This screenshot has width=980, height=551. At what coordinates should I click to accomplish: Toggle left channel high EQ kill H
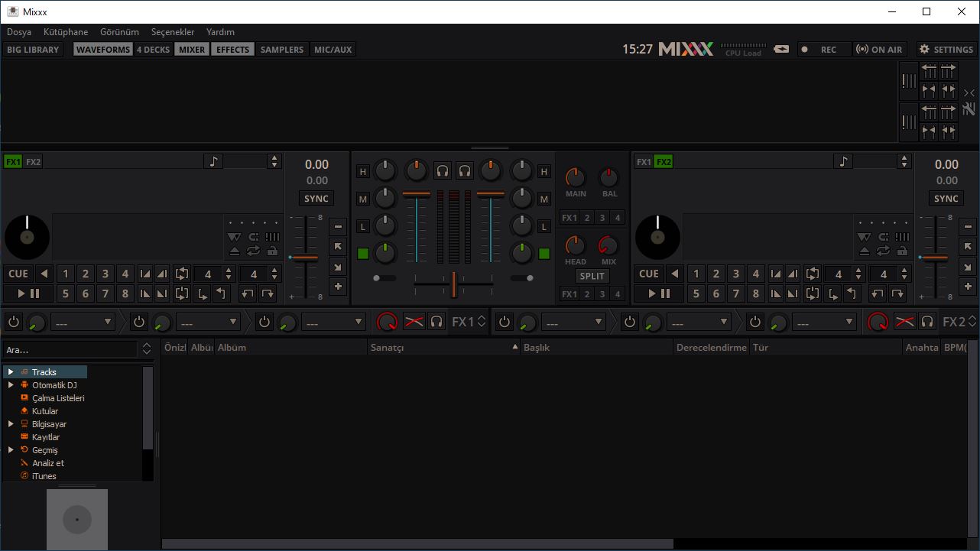coord(362,172)
